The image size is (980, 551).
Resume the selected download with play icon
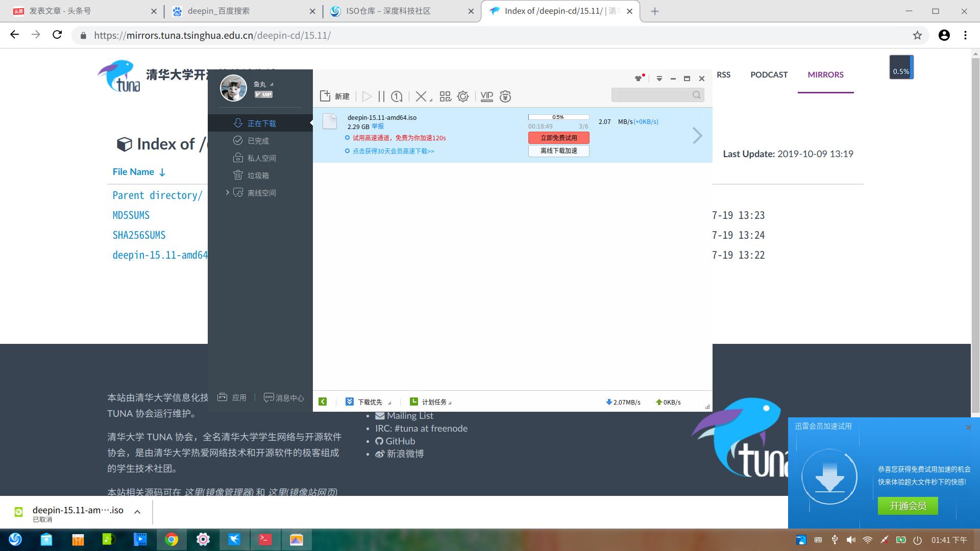click(x=367, y=96)
